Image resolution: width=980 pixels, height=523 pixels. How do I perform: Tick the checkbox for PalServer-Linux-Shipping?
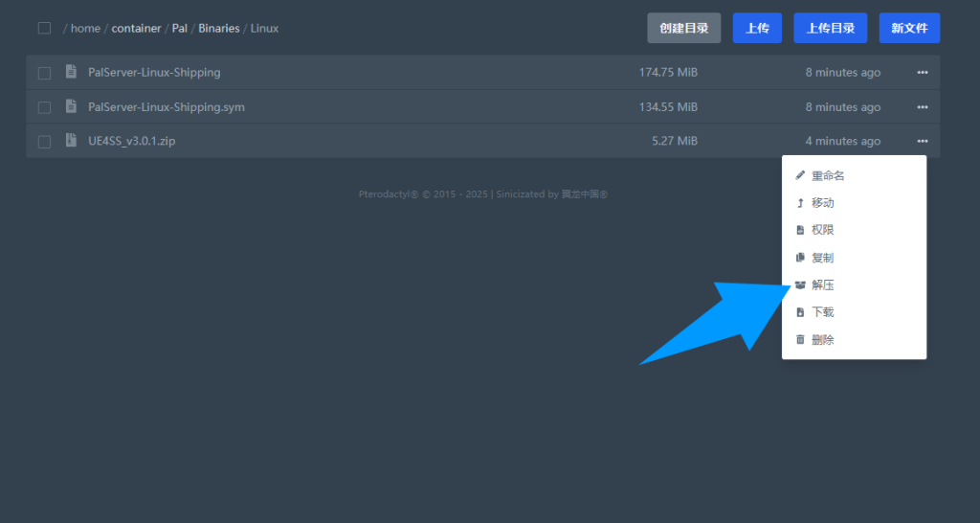tap(44, 73)
